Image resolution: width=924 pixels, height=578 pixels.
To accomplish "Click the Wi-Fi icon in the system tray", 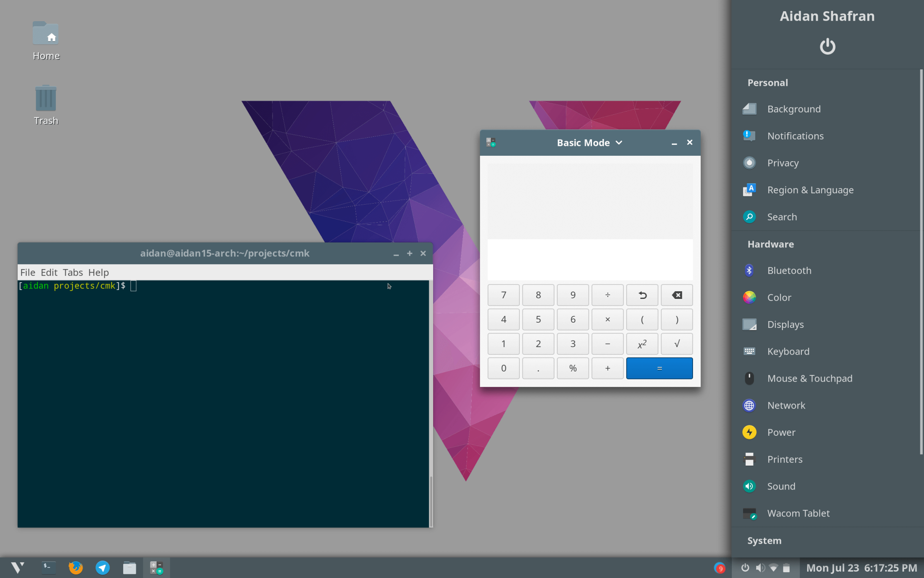I will click(775, 568).
